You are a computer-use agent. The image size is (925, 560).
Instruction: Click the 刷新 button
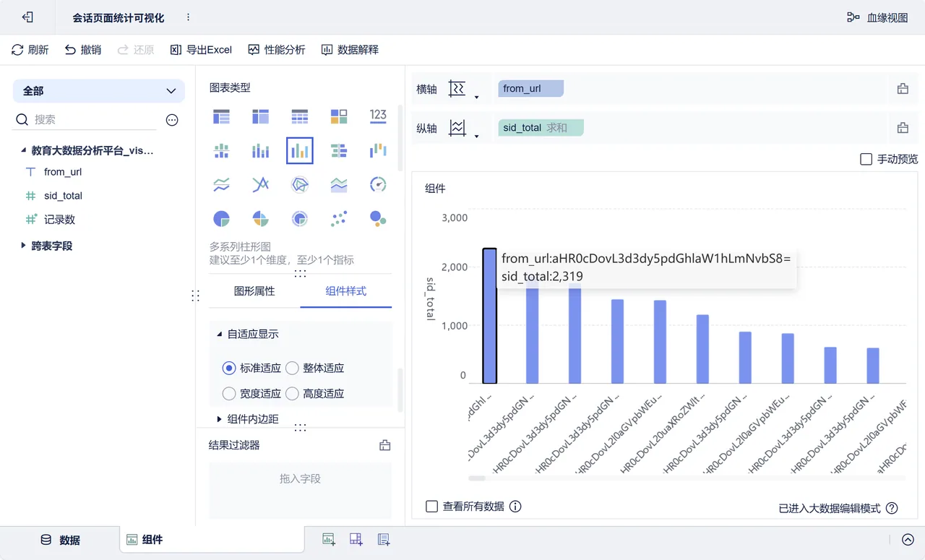[x=30, y=50]
